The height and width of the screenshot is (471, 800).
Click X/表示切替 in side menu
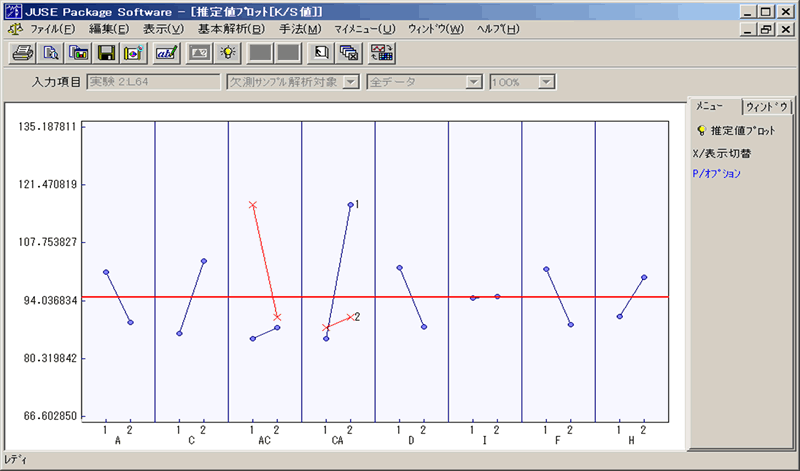click(x=721, y=153)
